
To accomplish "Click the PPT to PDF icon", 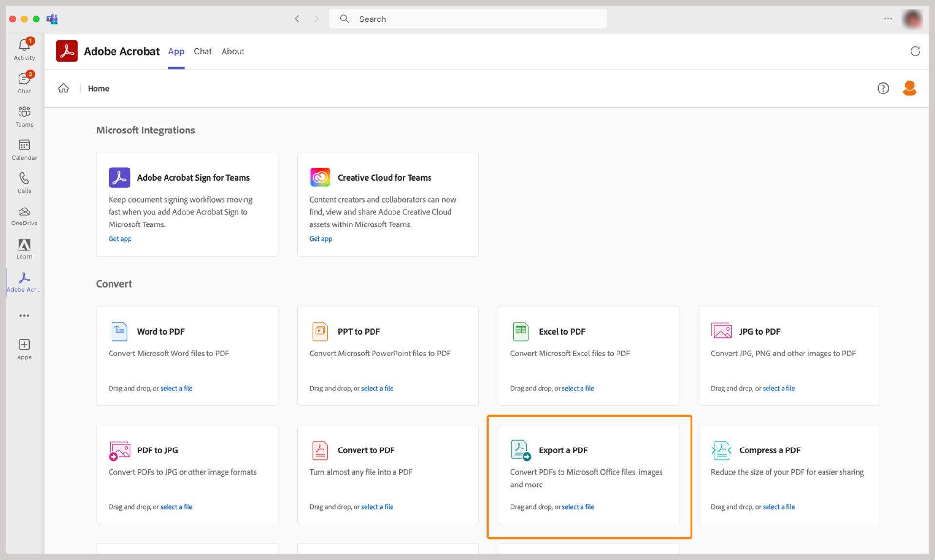I will coord(320,332).
